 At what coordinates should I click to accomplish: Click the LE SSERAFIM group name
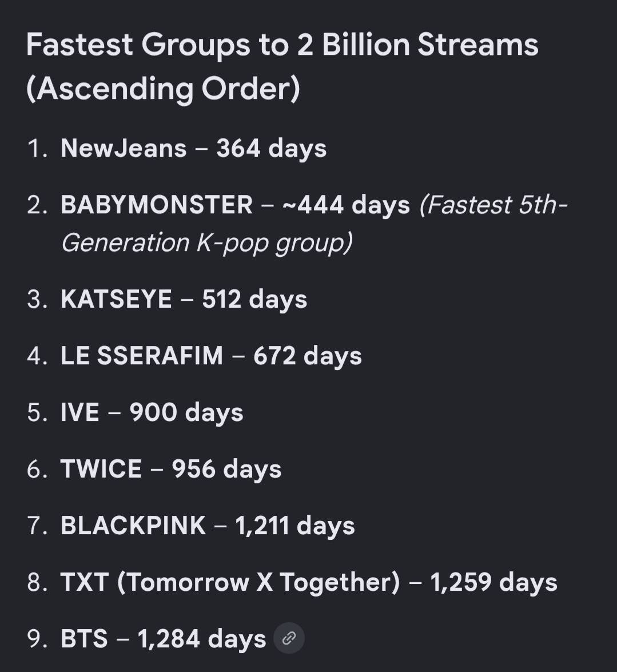coord(142,356)
